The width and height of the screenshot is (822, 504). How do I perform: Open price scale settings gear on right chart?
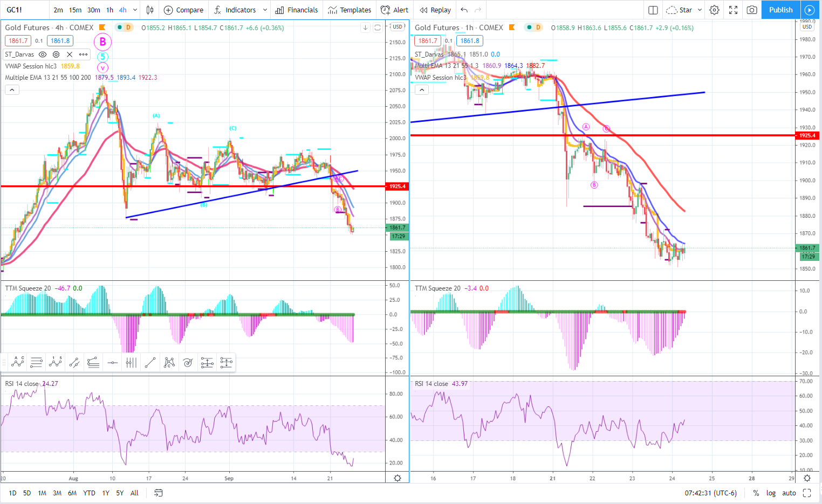807,478
